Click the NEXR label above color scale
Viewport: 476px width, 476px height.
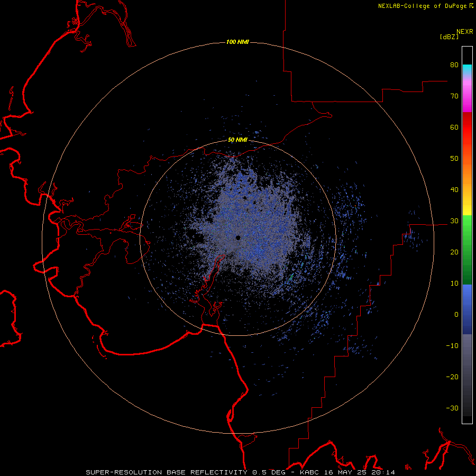click(x=465, y=31)
